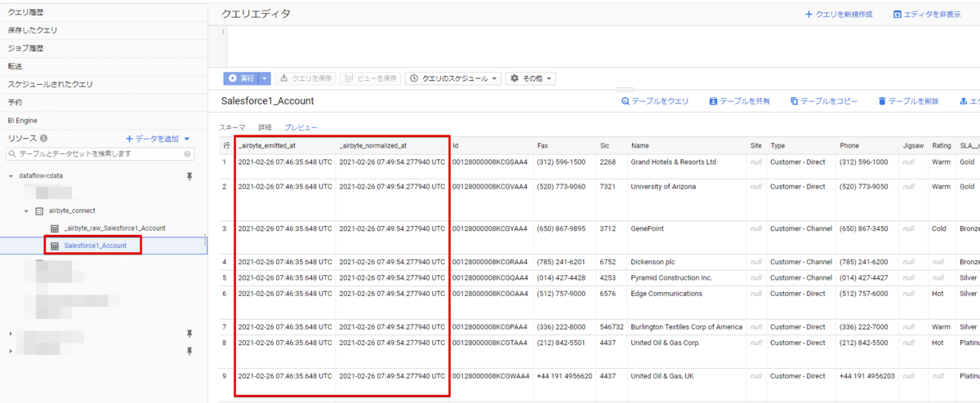Click Edge Communications cell

click(x=666, y=294)
